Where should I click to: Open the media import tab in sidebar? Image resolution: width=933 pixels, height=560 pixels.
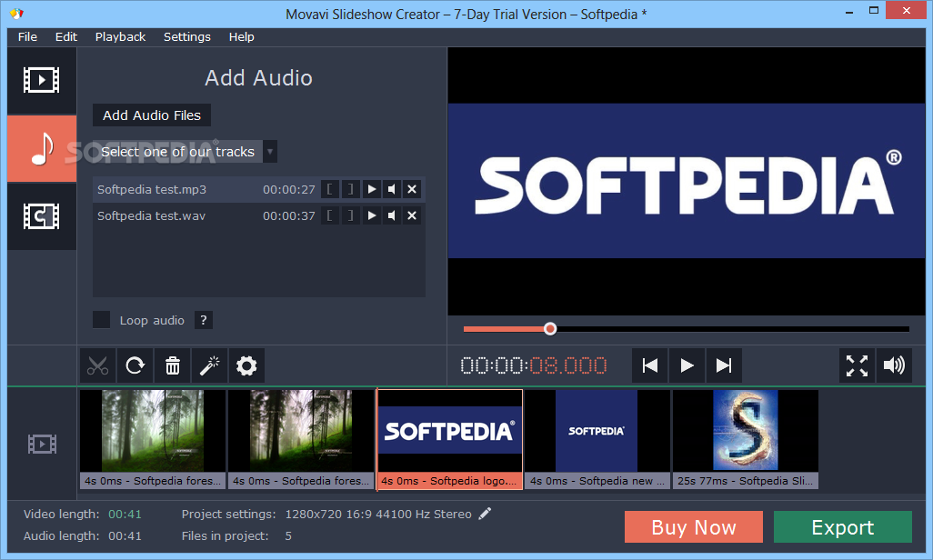tap(42, 80)
